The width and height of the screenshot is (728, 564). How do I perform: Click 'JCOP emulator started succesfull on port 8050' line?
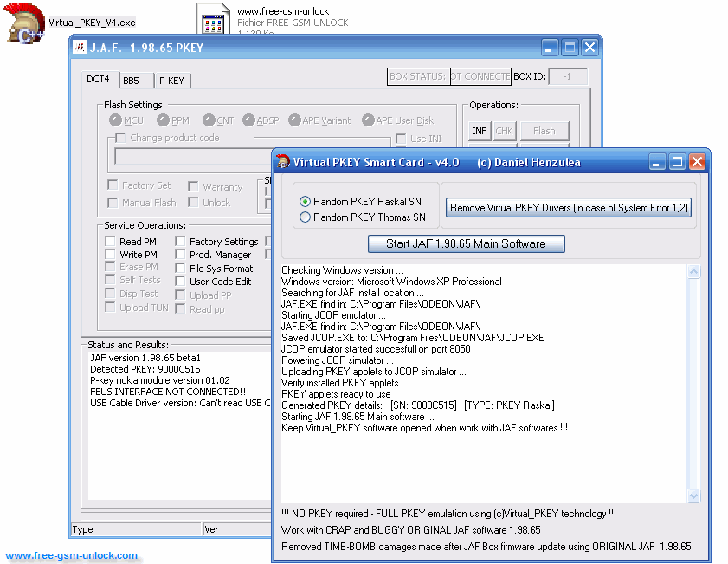point(376,349)
